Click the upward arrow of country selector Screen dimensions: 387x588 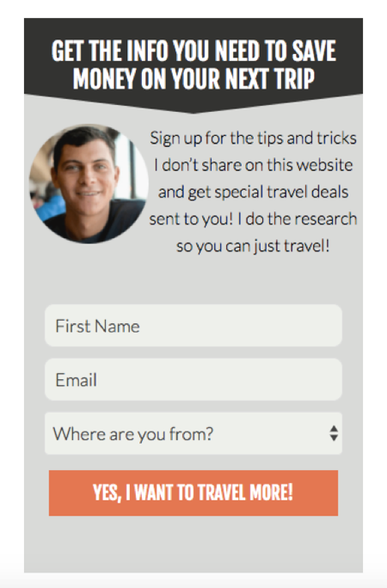(334, 429)
